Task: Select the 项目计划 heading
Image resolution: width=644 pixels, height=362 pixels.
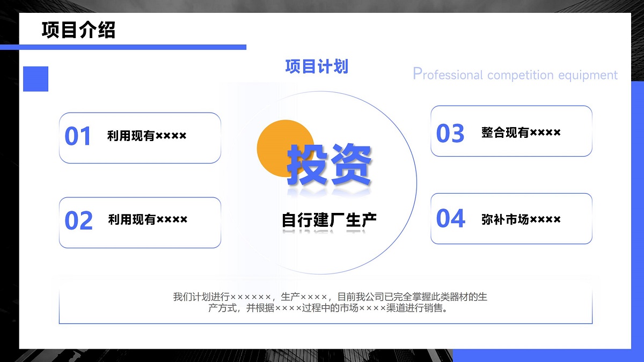Action: [317, 67]
